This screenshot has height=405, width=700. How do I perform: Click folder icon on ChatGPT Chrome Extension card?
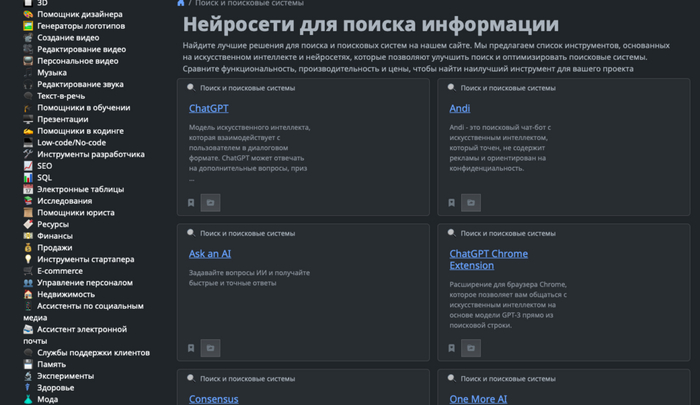coord(471,348)
